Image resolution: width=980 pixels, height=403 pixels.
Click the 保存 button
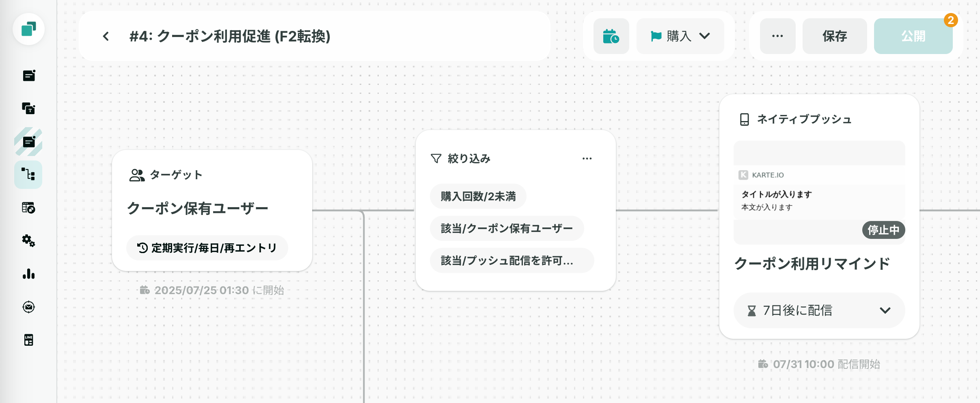[835, 36]
